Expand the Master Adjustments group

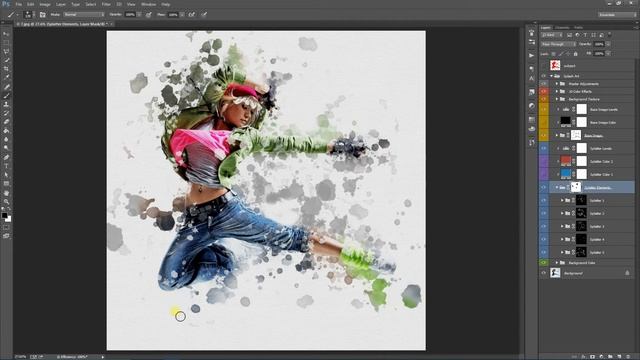pos(557,84)
